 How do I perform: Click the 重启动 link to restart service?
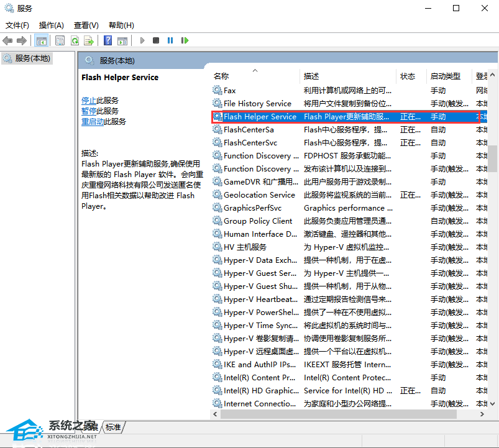tap(93, 122)
